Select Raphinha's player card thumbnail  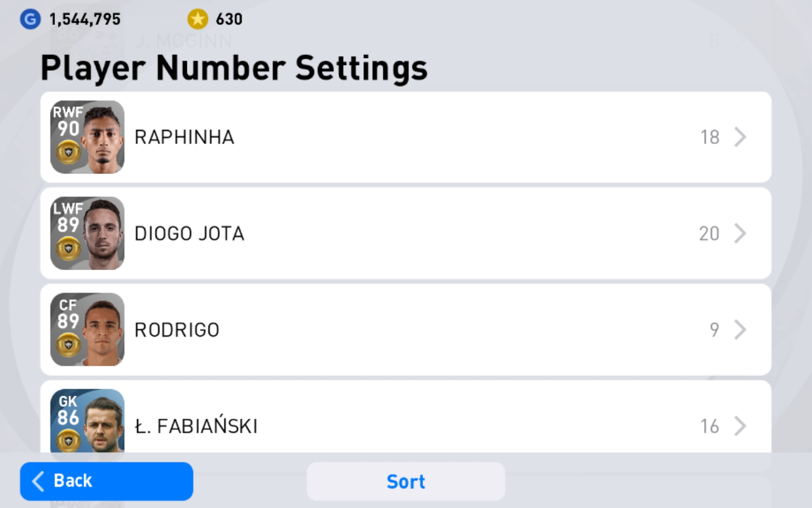87,137
